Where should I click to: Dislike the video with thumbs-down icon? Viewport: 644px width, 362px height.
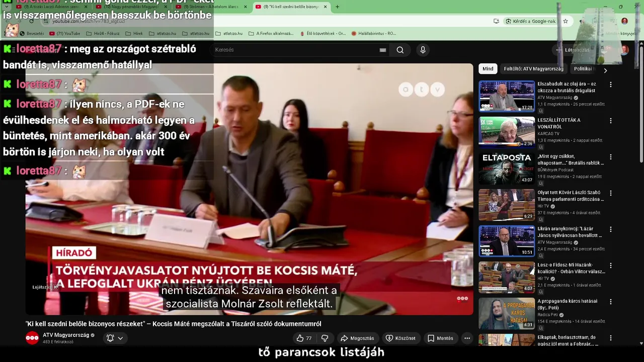(325, 338)
